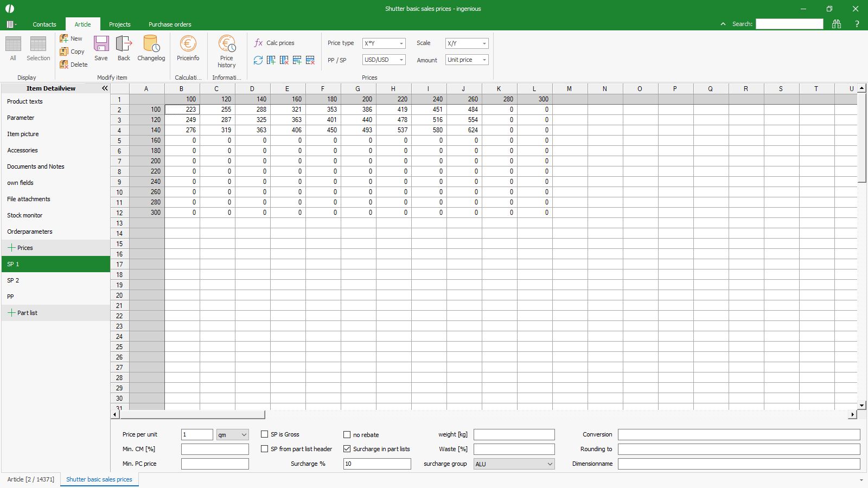The width and height of the screenshot is (868, 488).
Task: Expand the surcharge group ALU dropdown
Action: pos(514,464)
